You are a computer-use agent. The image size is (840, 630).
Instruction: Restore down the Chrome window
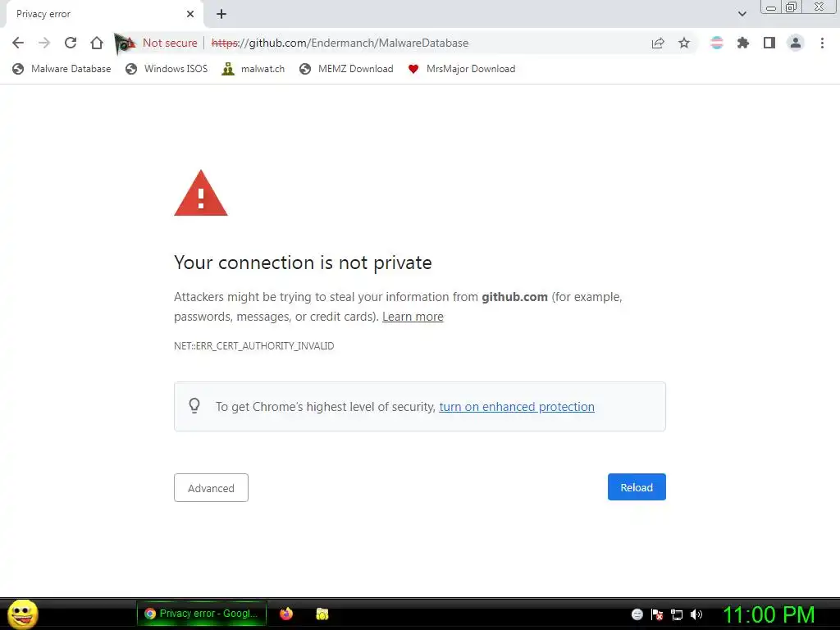(x=791, y=7)
